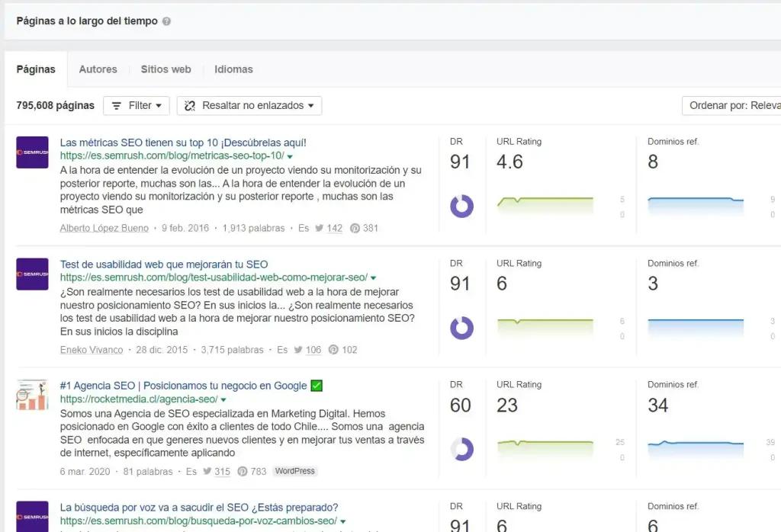The width and height of the screenshot is (781, 532).
Task: Select the Idiomas tab
Action: point(233,69)
